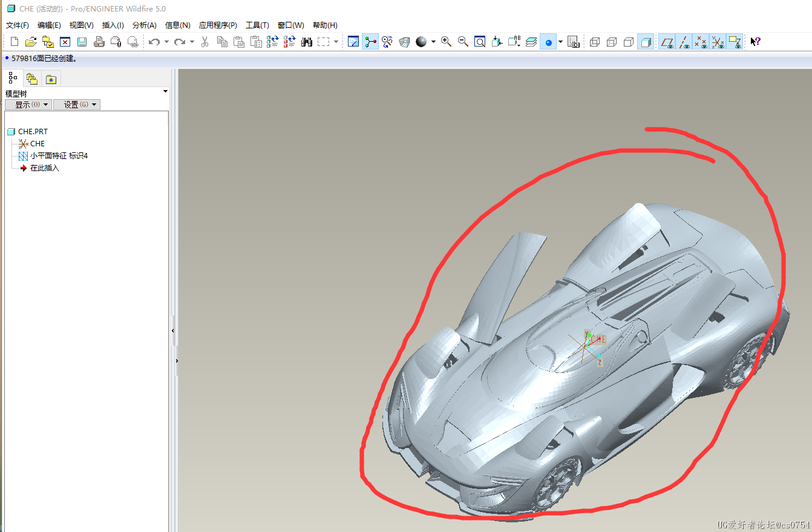The width and height of the screenshot is (812, 532).
Task: Create a new file with toolbar icon
Action: (15, 42)
